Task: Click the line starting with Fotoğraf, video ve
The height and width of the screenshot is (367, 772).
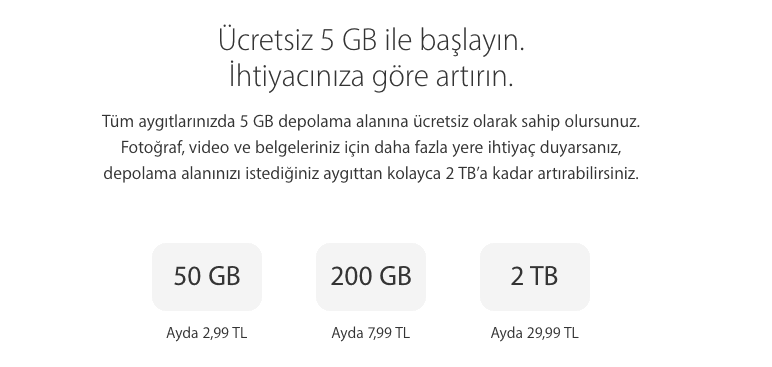Action: [371, 148]
